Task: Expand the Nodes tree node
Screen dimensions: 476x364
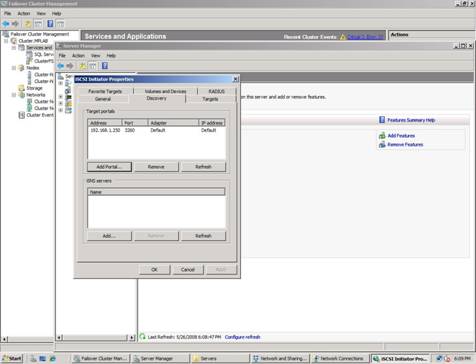Action: [14, 68]
